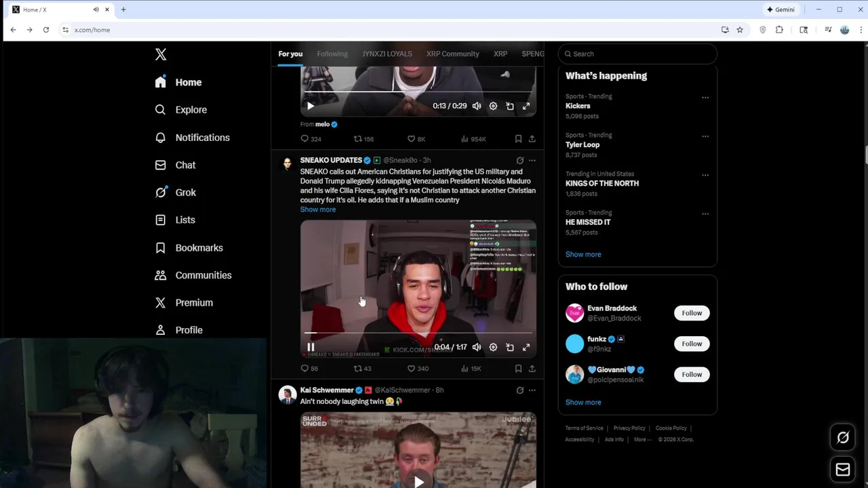The image size is (868, 488).
Task: Reload the page in Chrome
Action: click(x=46, y=30)
